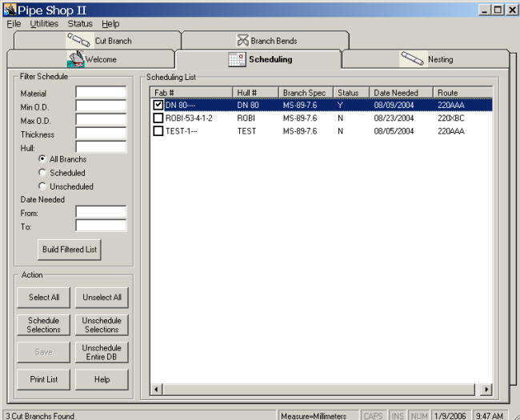Click the bend icon on Branch Bends tab

pyautogui.click(x=242, y=41)
